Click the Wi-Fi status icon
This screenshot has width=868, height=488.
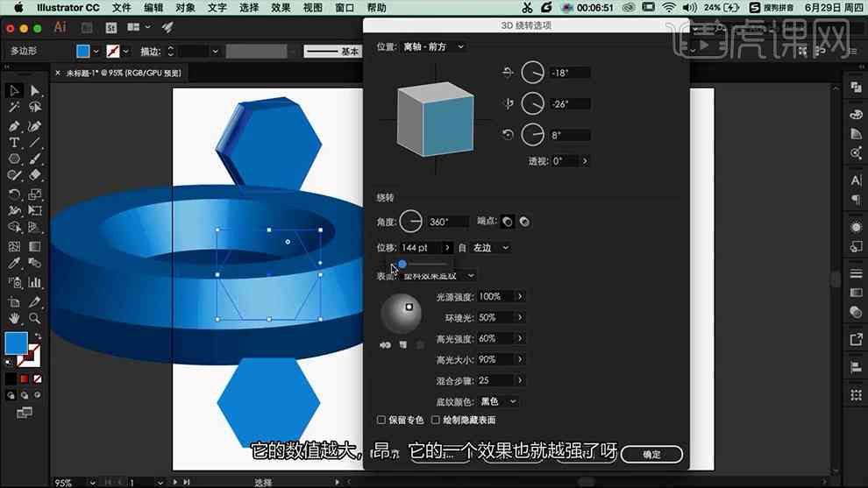[669, 8]
